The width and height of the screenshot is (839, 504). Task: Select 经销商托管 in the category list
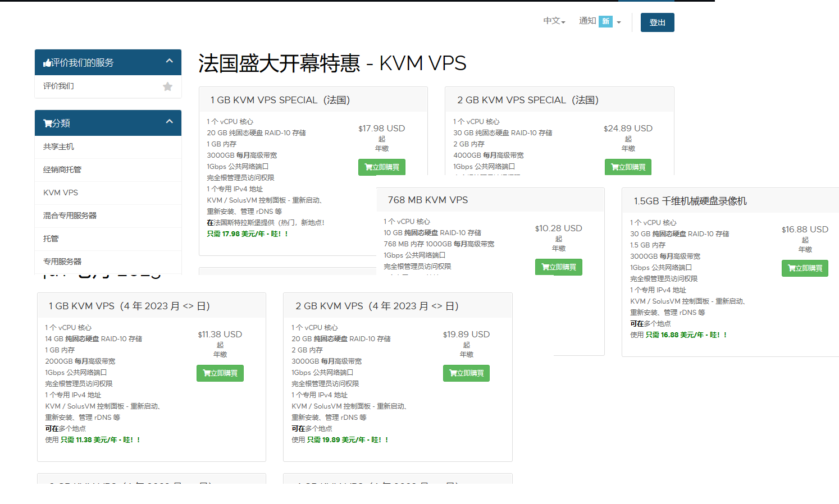[62, 170]
